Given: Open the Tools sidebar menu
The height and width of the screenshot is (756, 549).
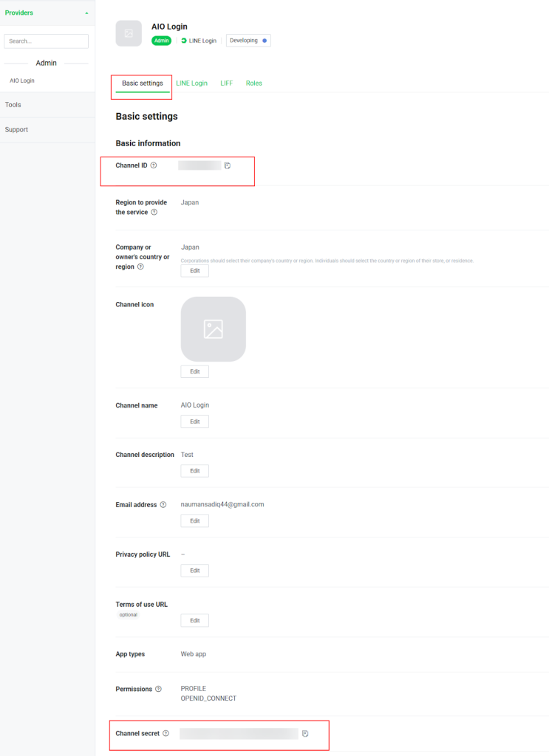Looking at the screenshot, I should point(13,105).
